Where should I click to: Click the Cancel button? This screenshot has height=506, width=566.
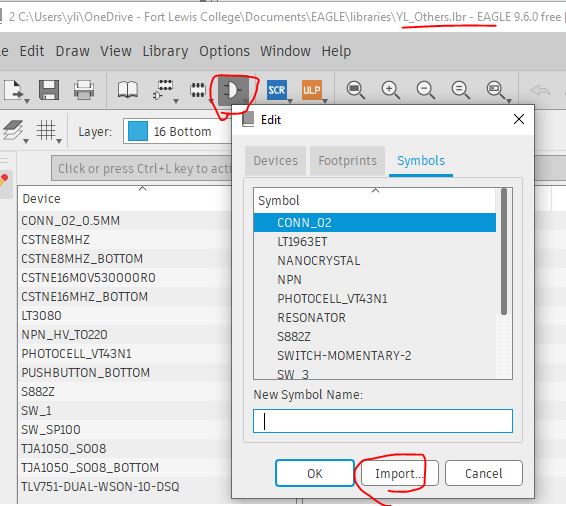[x=484, y=473]
